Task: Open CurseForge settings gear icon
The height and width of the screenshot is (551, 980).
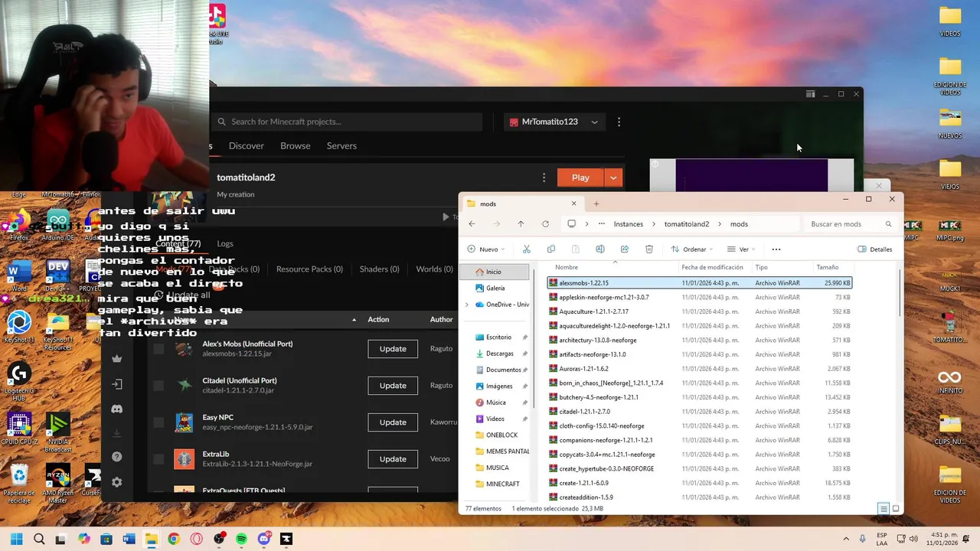Action: 116,482
